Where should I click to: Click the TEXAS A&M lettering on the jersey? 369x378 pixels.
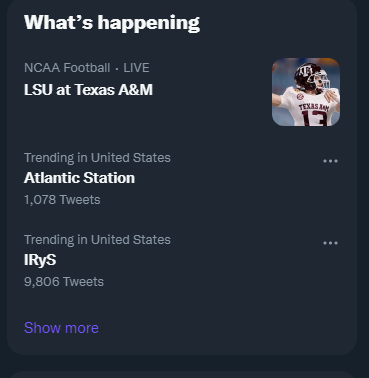point(314,107)
